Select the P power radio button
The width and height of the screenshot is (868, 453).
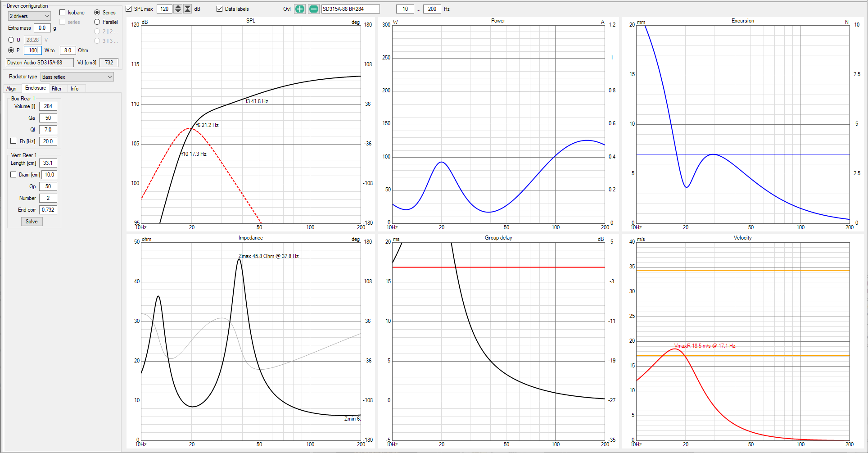tap(11, 50)
